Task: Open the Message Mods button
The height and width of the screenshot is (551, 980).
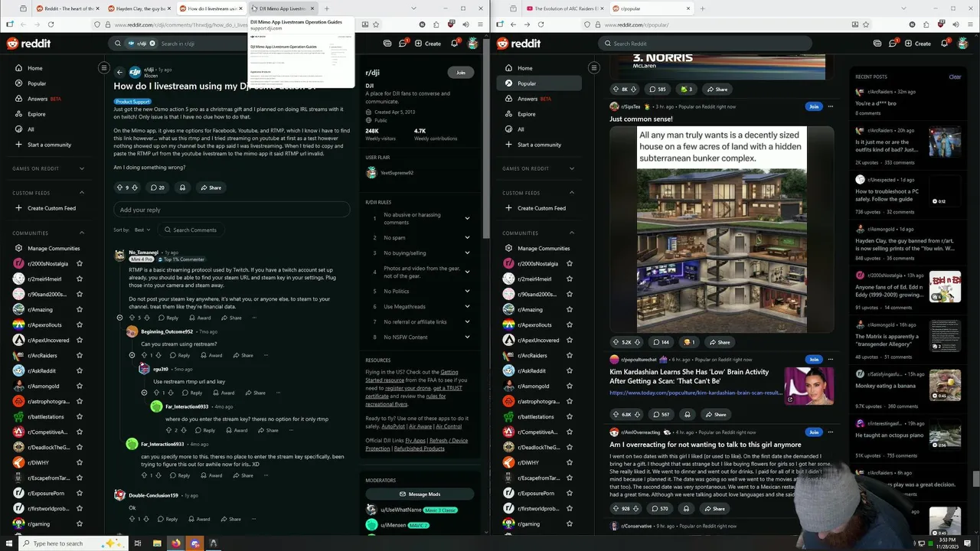Action: pyautogui.click(x=420, y=494)
